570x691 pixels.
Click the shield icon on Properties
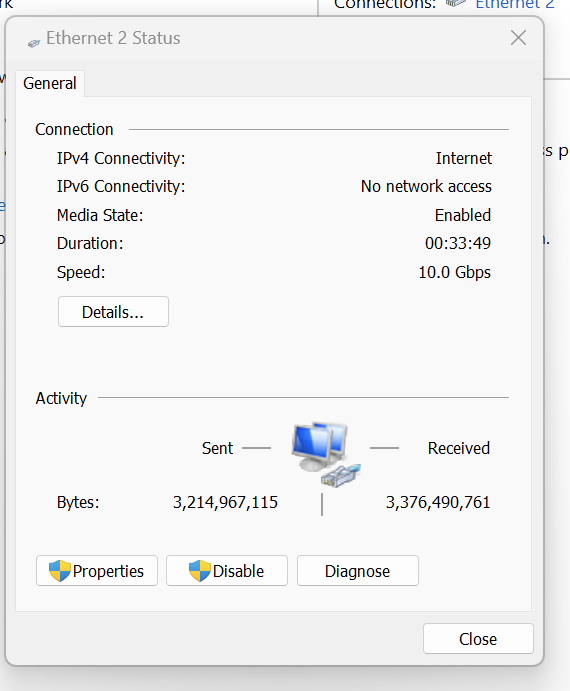tap(60, 571)
